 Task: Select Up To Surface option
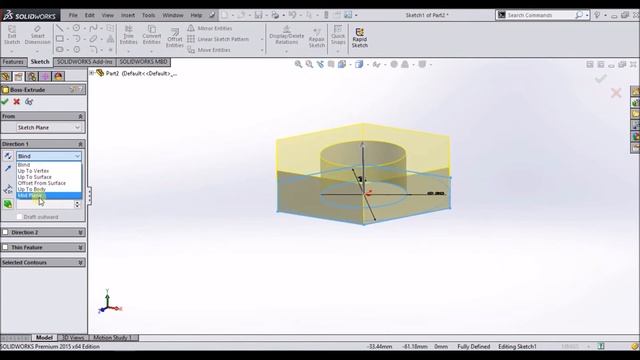coord(34,177)
